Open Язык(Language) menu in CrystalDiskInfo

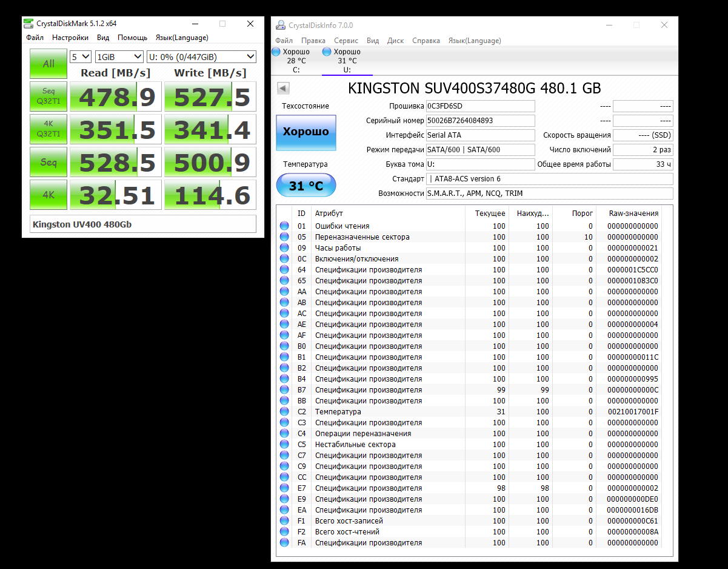click(x=475, y=41)
